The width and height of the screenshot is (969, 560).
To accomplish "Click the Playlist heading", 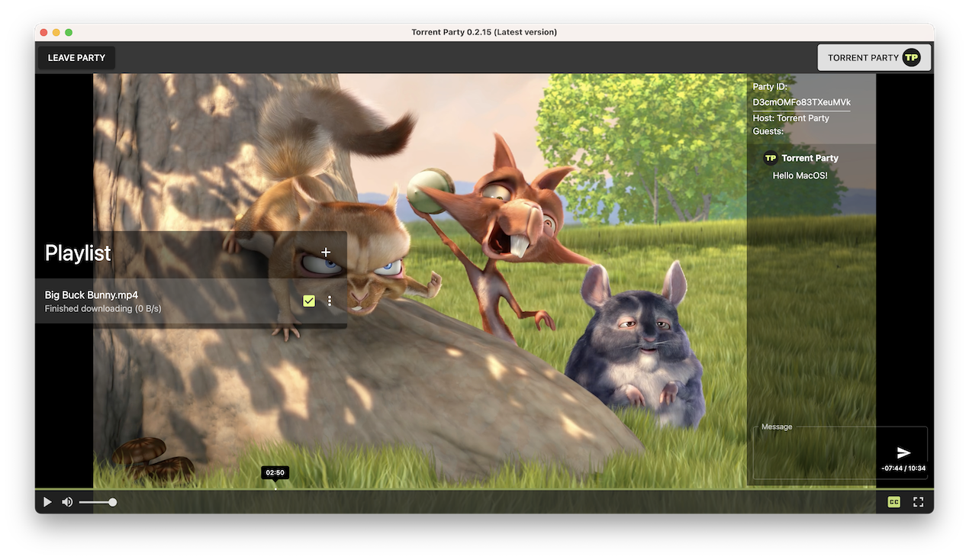I will click(78, 253).
